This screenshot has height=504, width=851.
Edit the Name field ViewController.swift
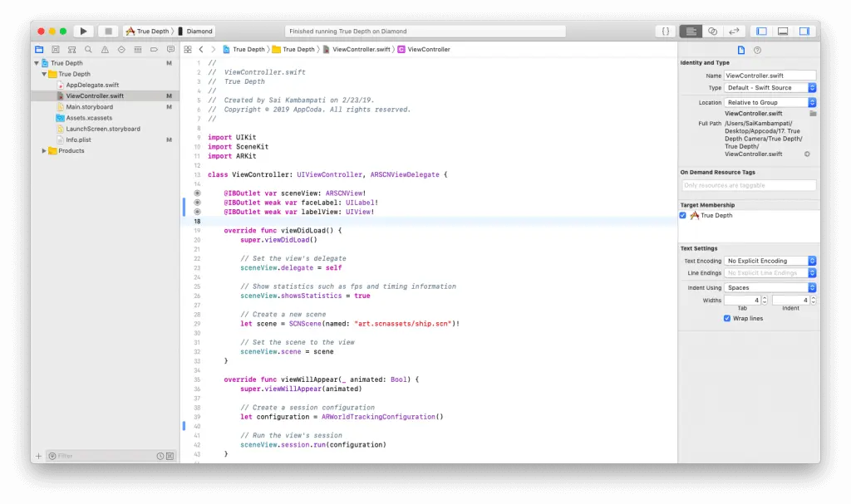[770, 76]
